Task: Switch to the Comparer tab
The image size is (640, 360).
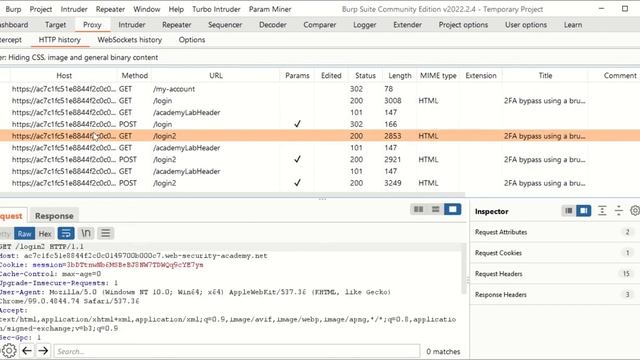Action: (x=320, y=24)
